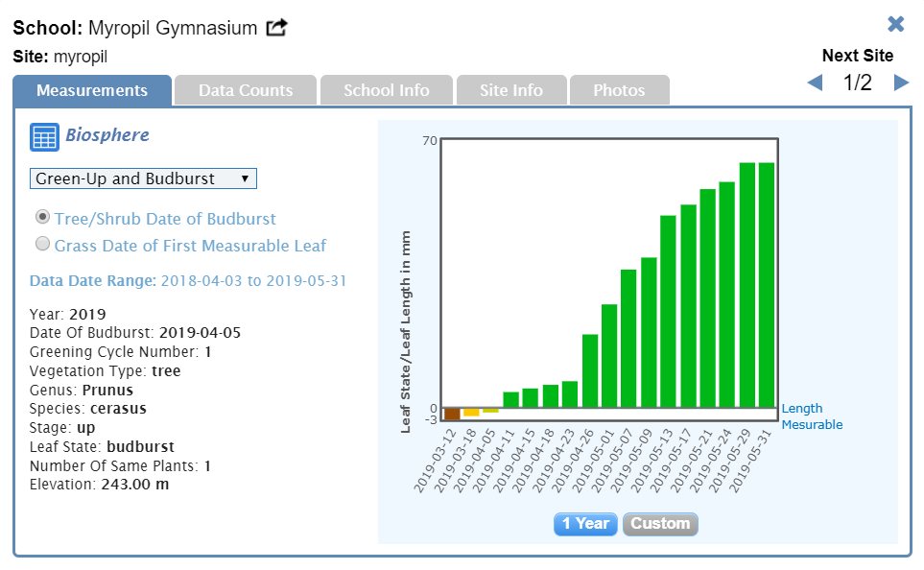Click the Biosphere data table icon
The width and height of the screenshot is (924, 570).
pos(44,137)
